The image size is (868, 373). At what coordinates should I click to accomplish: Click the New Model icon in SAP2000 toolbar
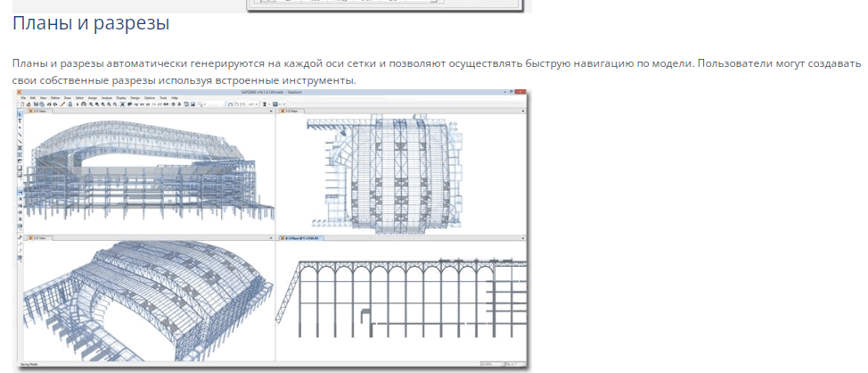[x=23, y=104]
